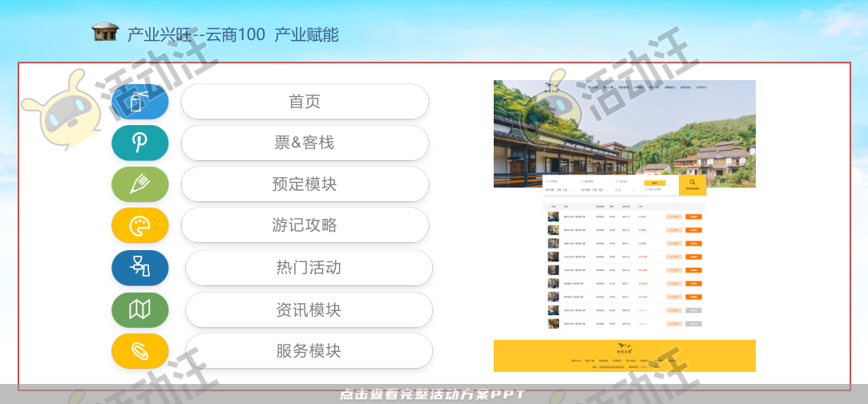
Task: Click the teal Pinterest-style P icon
Action: tap(139, 143)
